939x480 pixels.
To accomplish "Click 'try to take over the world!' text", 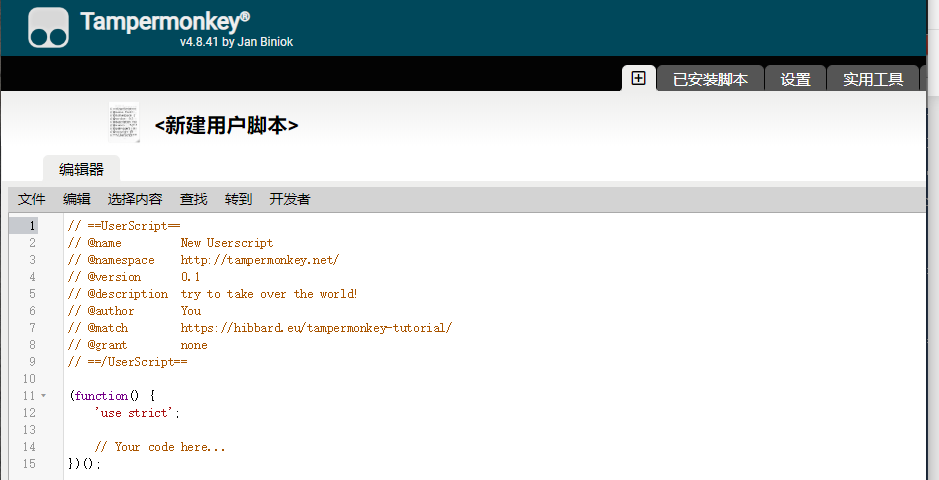I will (x=269, y=294).
